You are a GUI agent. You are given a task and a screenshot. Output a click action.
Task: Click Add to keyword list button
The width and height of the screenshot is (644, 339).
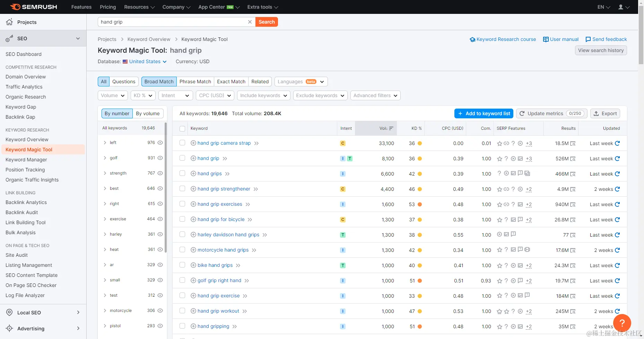point(484,113)
